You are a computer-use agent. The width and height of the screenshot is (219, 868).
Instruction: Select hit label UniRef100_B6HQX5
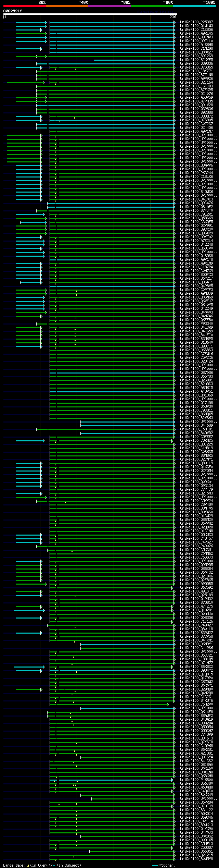click(x=196, y=414)
